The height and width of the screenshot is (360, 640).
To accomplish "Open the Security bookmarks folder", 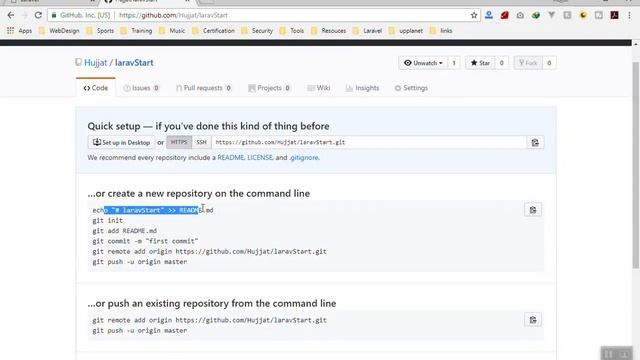I will click(257, 31).
